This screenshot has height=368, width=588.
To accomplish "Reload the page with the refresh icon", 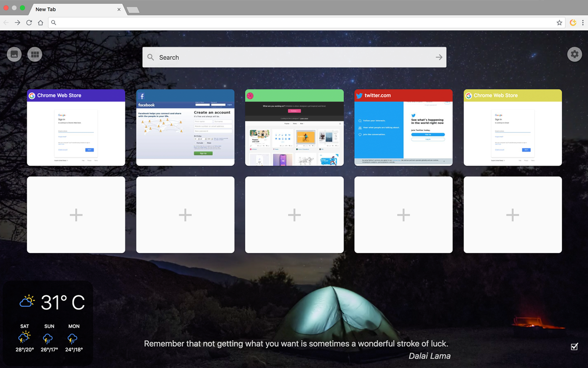I will click(29, 22).
